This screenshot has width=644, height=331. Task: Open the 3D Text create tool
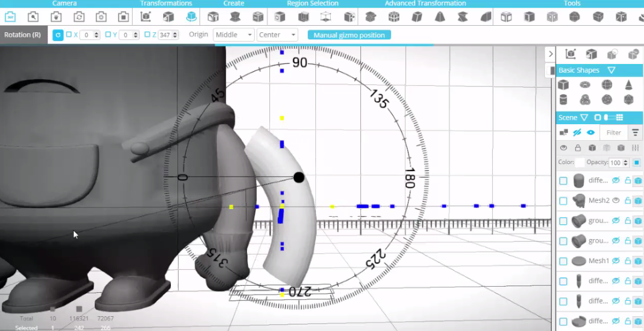[212, 17]
